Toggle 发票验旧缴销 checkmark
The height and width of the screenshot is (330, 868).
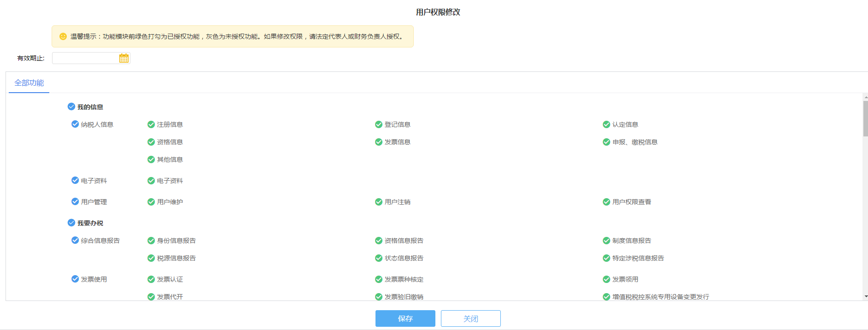pyautogui.click(x=379, y=297)
